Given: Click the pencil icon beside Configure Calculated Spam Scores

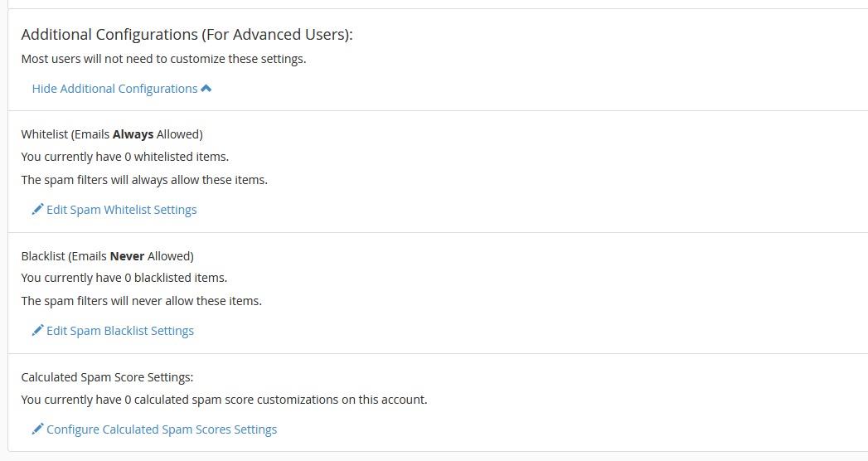Looking at the screenshot, I should pos(37,429).
